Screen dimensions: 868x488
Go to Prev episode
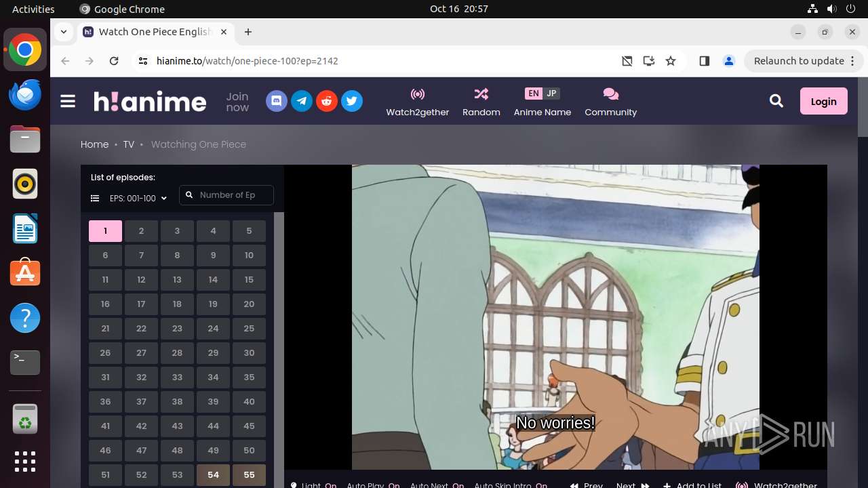[587, 485]
